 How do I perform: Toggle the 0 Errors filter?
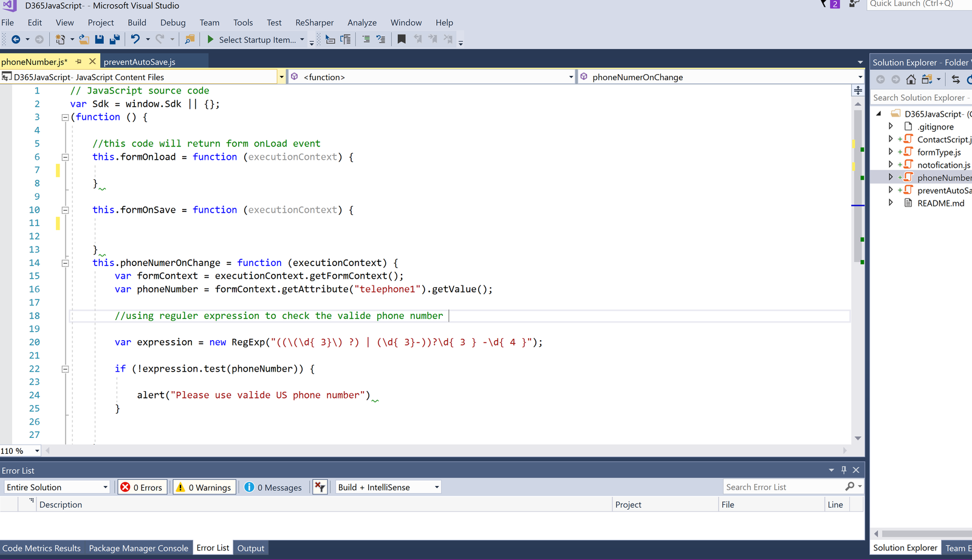pyautogui.click(x=142, y=487)
